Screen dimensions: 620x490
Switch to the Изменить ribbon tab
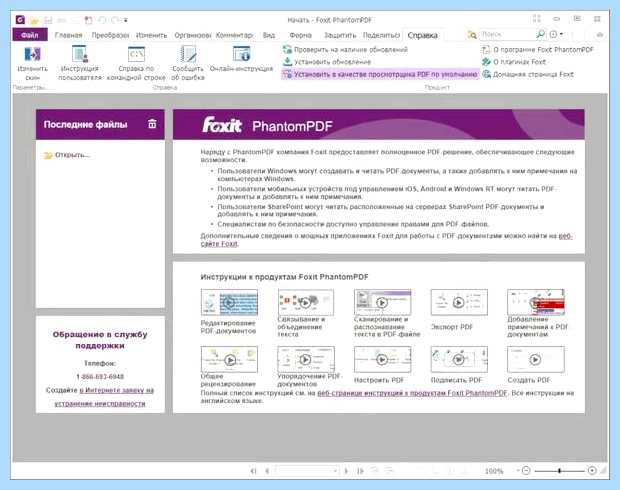151,35
